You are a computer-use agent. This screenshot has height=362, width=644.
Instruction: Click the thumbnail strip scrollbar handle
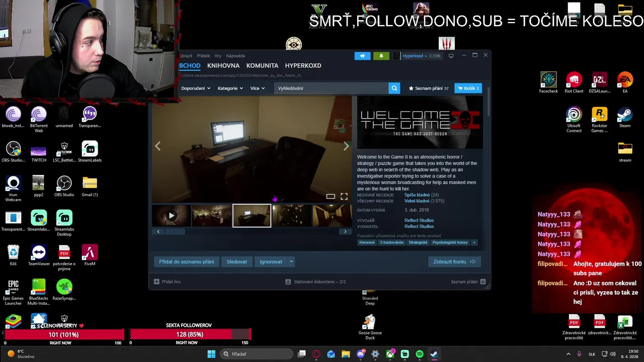[x=175, y=231]
